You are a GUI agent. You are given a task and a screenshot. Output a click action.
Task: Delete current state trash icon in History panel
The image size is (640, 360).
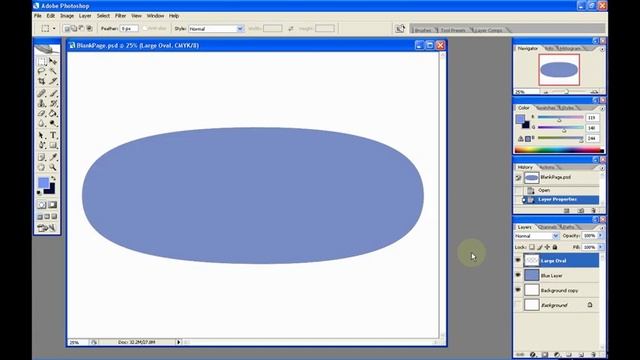pyautogui.click(x=593, y=211)
